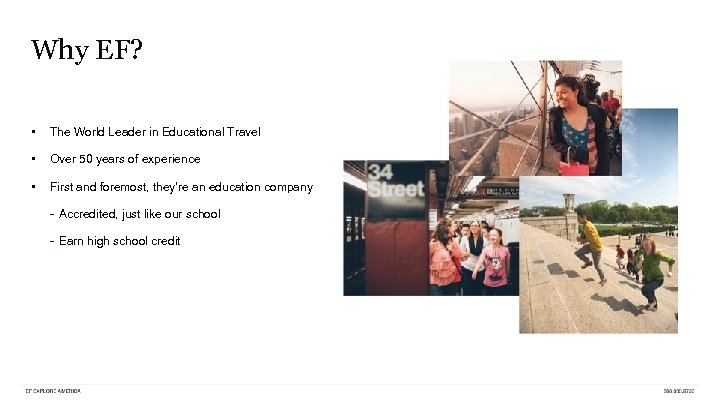This screenshot has width=720, height=405.
Task: Click the bullet before "First and foremost"
Action: click(33, 187)
